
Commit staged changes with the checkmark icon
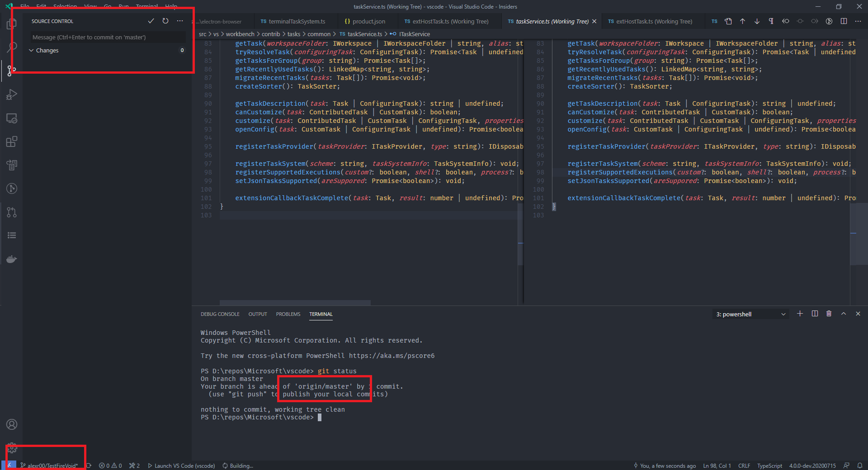click(x=151, y=21)
